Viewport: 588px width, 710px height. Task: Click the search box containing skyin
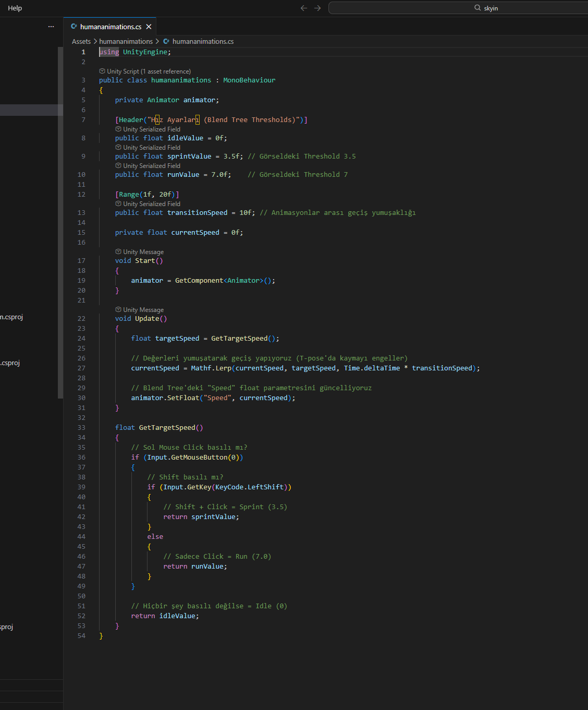[458, 8]
